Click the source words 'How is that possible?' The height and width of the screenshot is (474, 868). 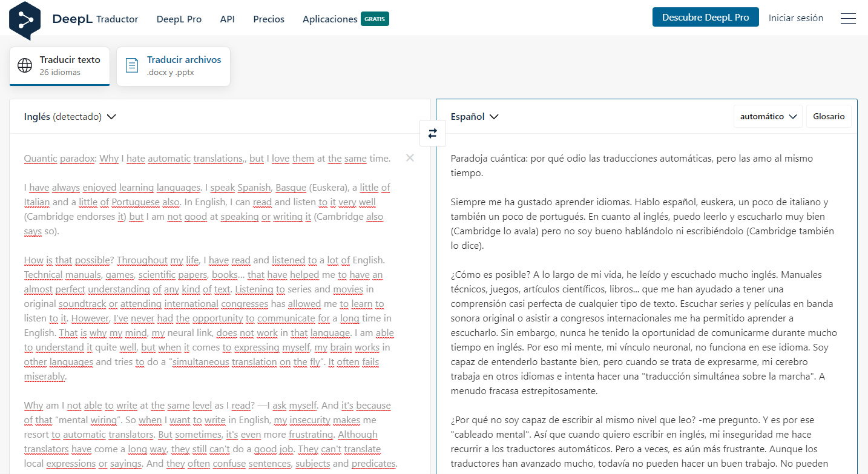(x=69, y=260)
